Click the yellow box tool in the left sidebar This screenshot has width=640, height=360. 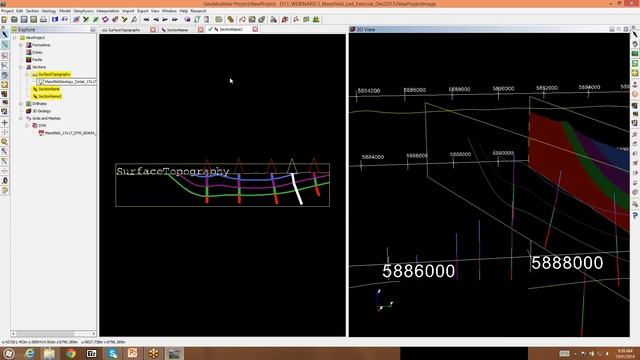pyautogui.click(x=4, y=84)
